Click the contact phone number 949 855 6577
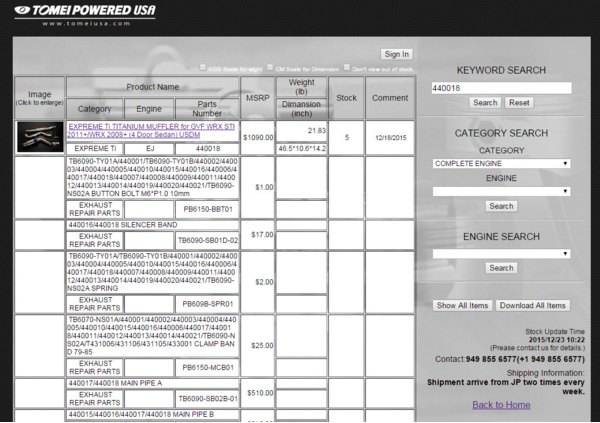The height and width of the screenshot is (423, 600). 525,359
